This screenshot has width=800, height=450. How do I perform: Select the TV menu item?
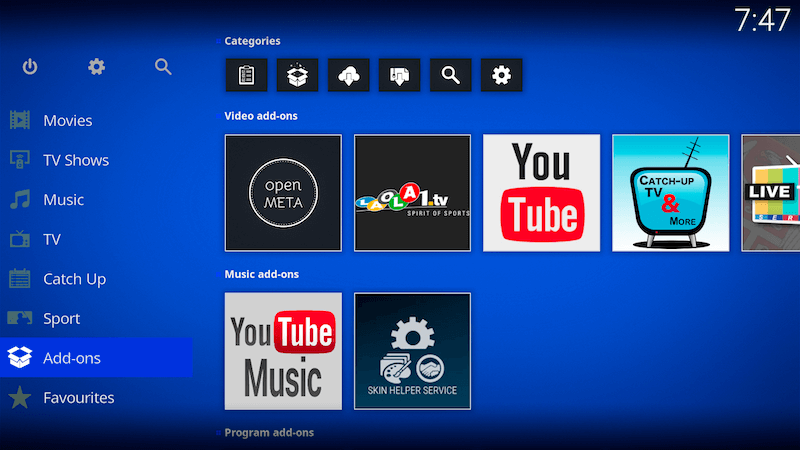(x=96, y=239)
